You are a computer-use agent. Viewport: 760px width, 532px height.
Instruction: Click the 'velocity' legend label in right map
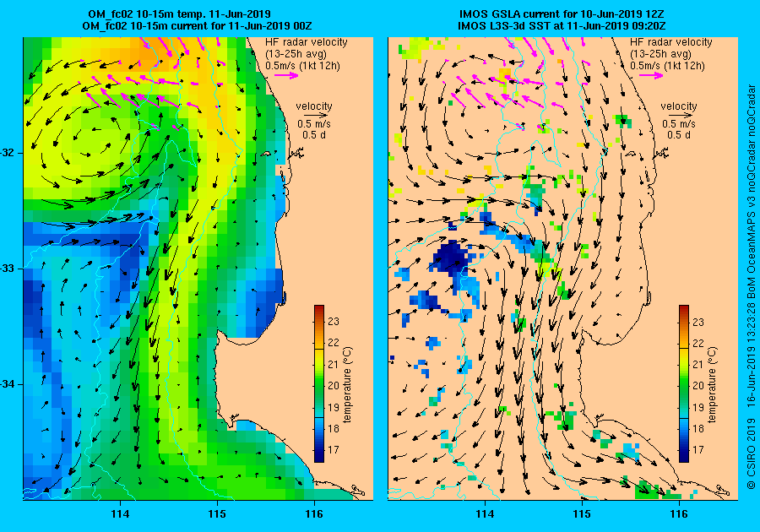(x=679, y=106)
